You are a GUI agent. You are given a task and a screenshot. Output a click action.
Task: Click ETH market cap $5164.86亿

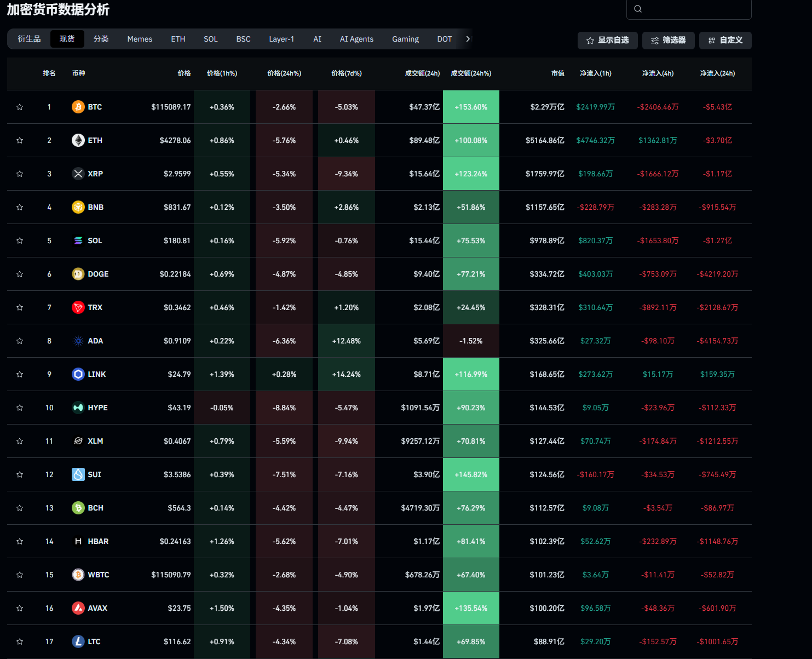545,140
